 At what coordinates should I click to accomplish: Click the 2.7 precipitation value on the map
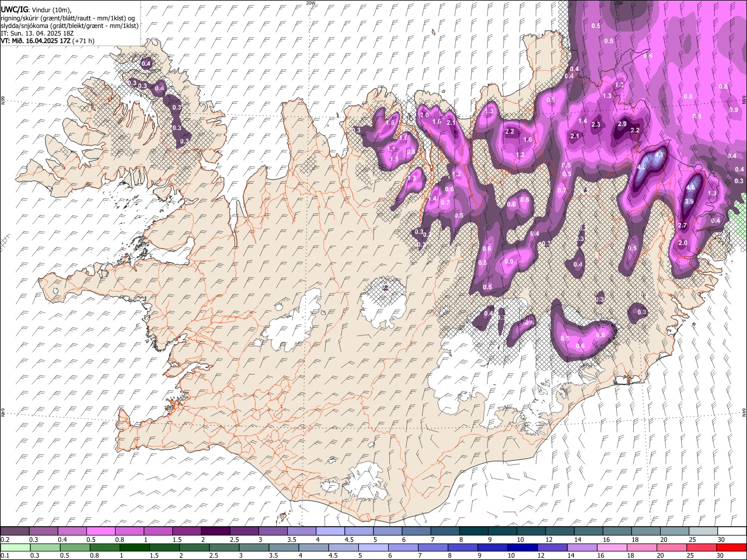(683, 226)
